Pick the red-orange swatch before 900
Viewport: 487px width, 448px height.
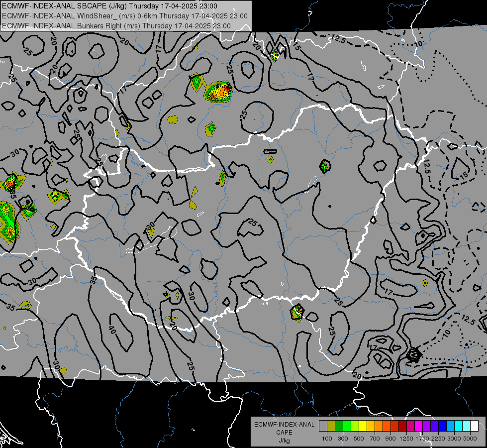pos(387,426)
